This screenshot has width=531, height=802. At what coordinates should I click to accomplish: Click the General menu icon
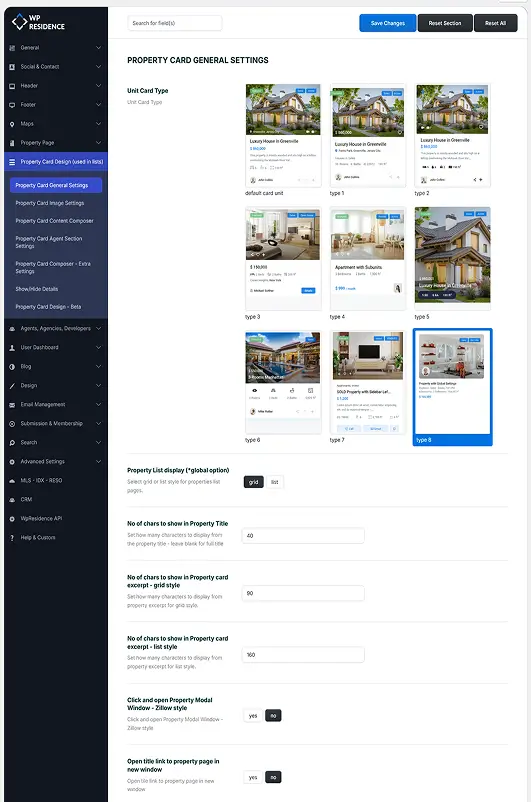[x=12, y=48]
